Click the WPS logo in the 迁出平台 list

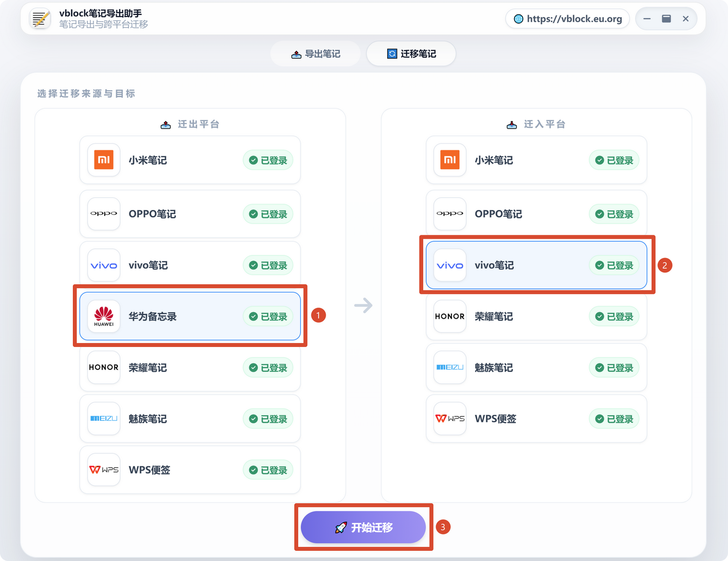104,469
